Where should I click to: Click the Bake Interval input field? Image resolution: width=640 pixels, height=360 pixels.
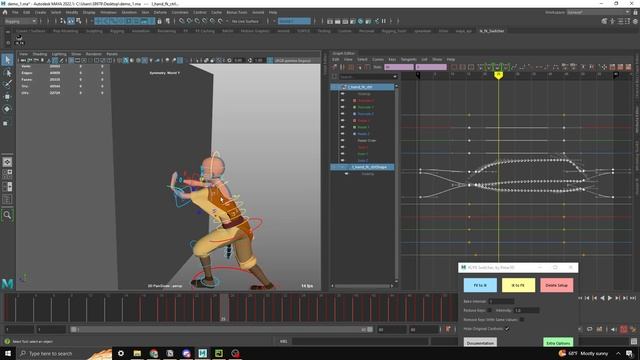pyautogui.click(x=501, y=301)
